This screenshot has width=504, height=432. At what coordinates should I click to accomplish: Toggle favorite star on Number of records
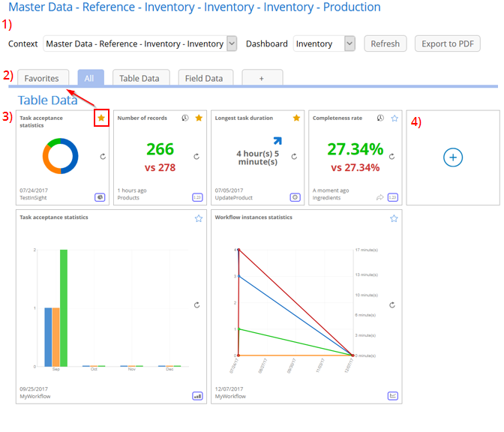coord(199,118)
